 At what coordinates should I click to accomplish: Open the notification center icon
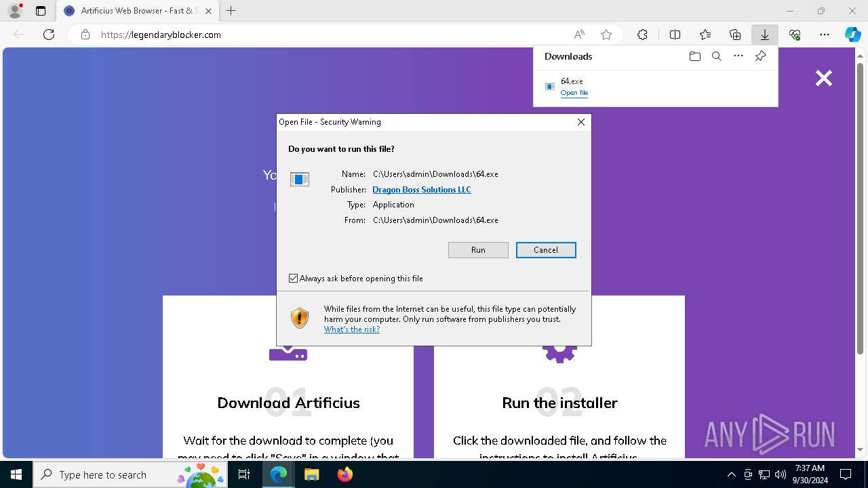[x=846, y=474]
